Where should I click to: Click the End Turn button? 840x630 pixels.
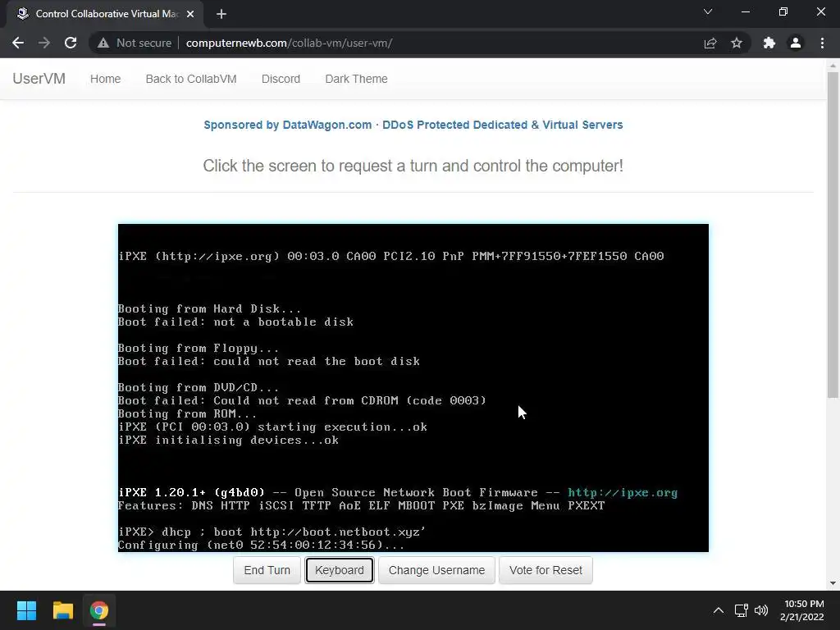tap(267, 570)
